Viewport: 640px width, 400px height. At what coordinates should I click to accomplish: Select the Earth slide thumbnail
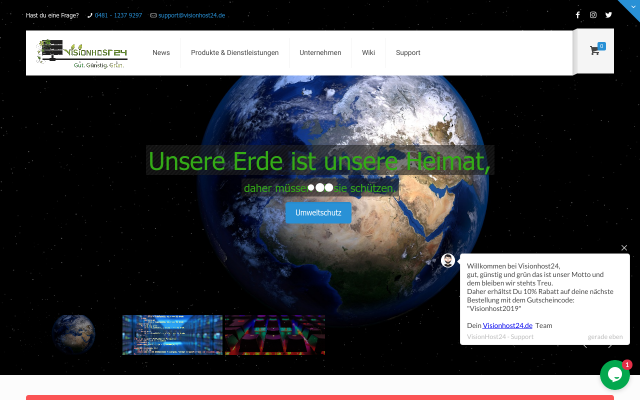[x=74, y=334]
